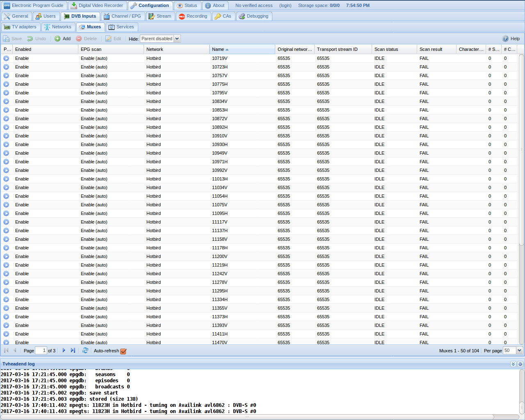Viewport: 525px width, 420px height.
Task: Switch to the Services tab
Action: [x=121, y=27]
